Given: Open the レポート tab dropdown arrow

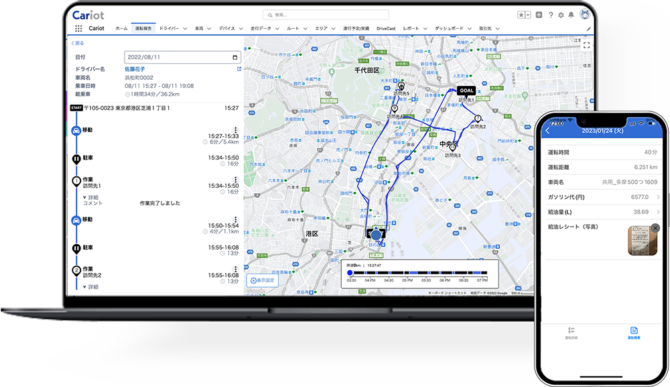Looking at the screenshot, I should [425, 29].
